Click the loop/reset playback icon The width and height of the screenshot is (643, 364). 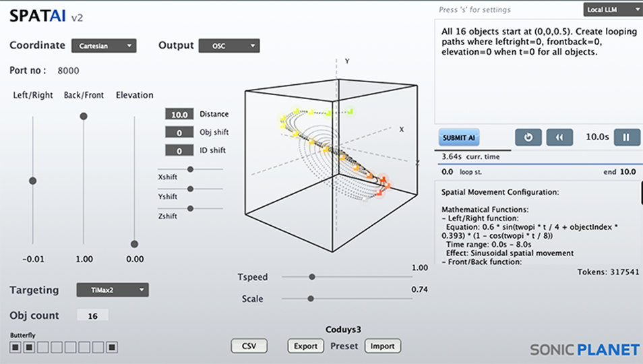coord(528,137)
